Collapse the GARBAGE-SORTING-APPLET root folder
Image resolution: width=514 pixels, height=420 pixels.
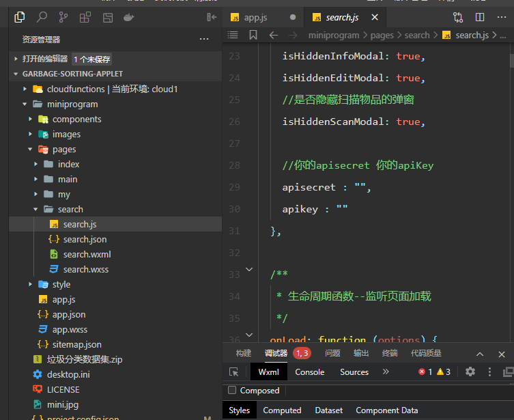tap(16, 74)
